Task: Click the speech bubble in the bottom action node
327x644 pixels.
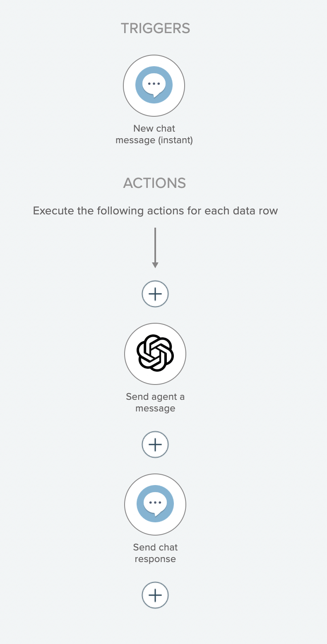Action: [x=155, y=503]
